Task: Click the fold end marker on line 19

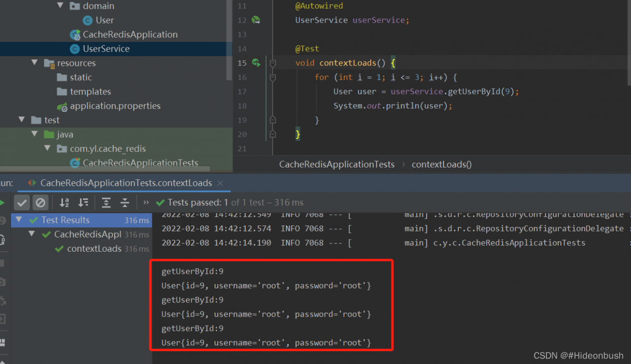Action: pyautogui.click(x=273, y=120)
